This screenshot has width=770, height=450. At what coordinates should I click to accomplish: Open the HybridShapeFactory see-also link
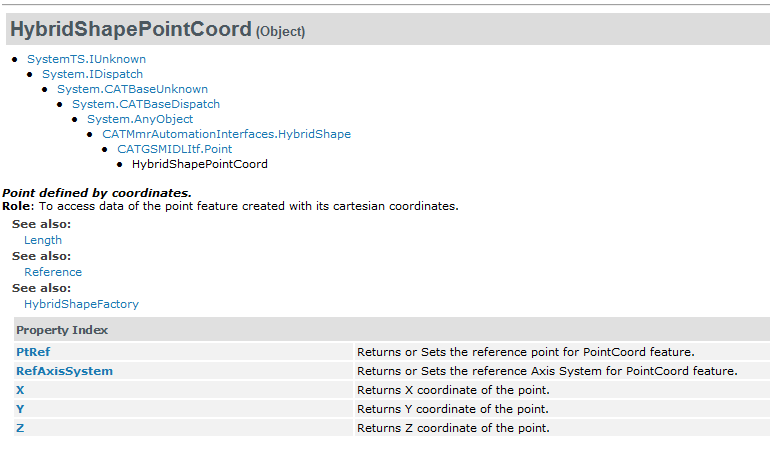tap(81, 304)
